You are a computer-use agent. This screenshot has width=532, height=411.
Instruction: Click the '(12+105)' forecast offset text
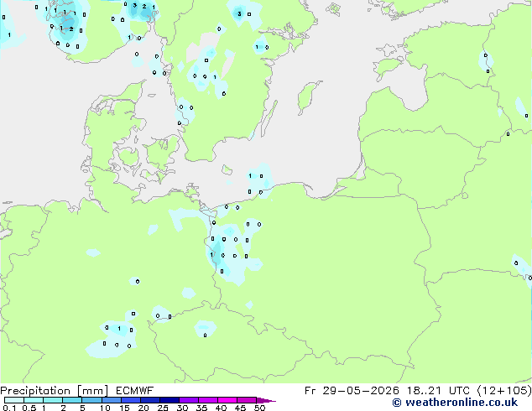coord(504,391)
